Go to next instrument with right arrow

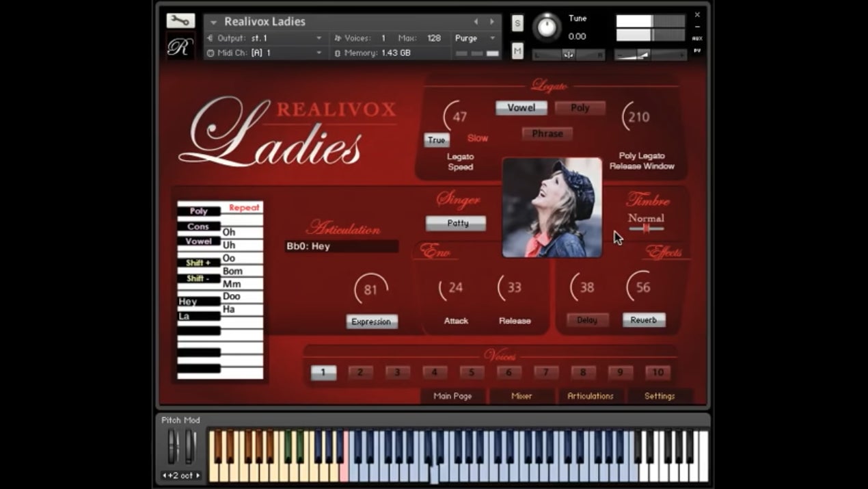[491, 22]
